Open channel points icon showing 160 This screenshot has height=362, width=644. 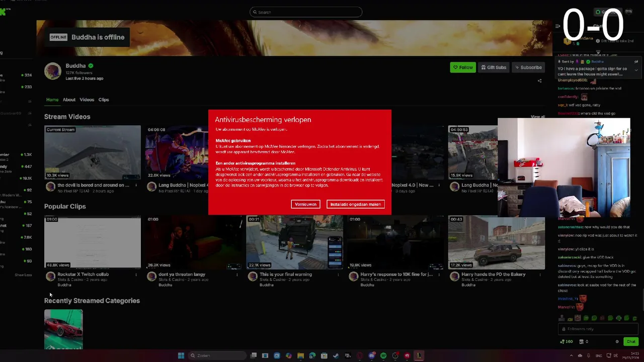[x=567, y=341]
